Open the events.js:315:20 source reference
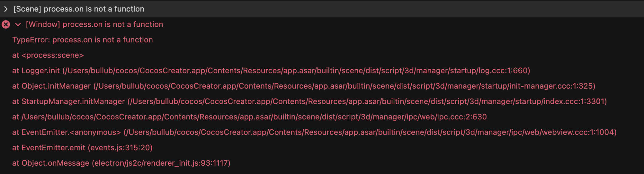Screen dimensions: 644x174 [120, 148]
